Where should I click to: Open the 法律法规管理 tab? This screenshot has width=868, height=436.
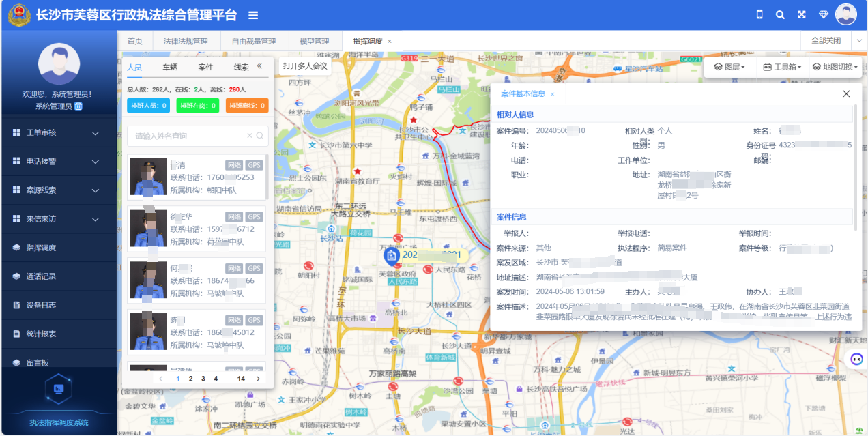click(x=185, y=41)
